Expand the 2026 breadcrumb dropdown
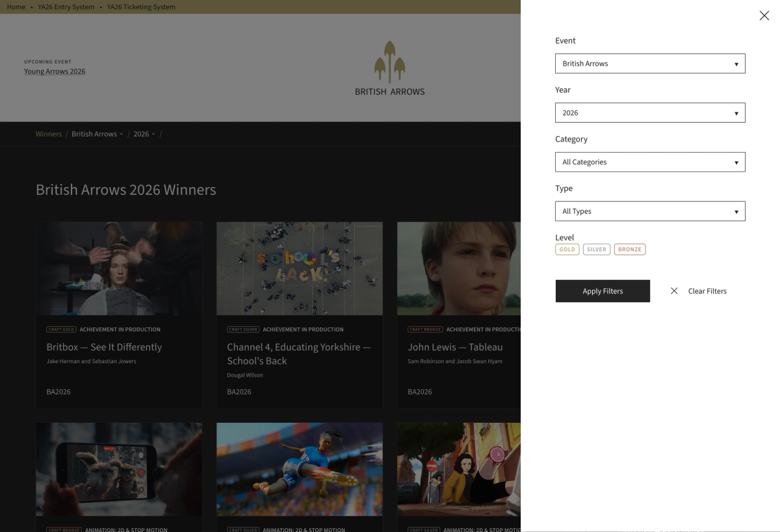Image resolution: width=780 pixels, height=532 pixels. pos(144,134)
